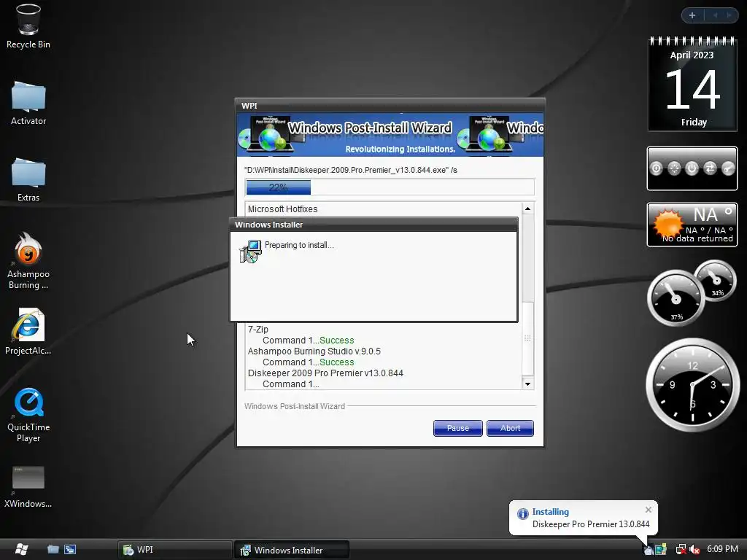The height and width of the screenshot is (560, 747).
Task: Open the Extras folder on desktop
Action: pyautogui.click(x=28, y=179)
